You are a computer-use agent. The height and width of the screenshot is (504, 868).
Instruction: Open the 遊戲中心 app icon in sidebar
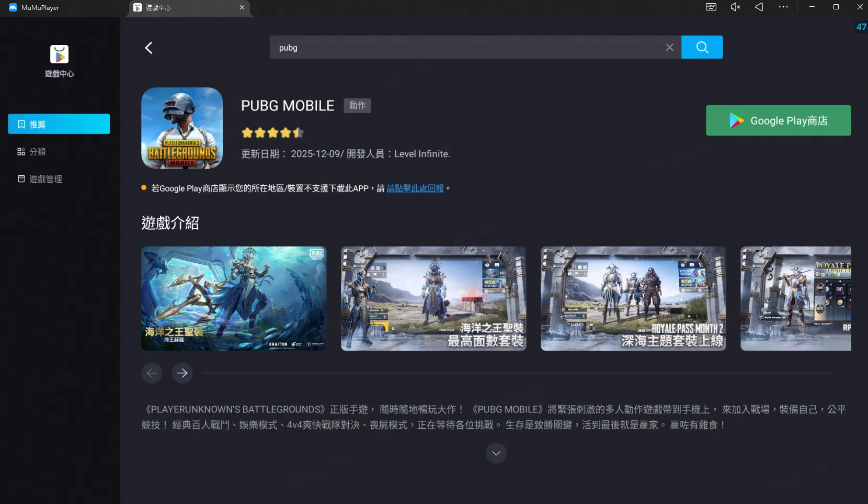pos(59,54)
